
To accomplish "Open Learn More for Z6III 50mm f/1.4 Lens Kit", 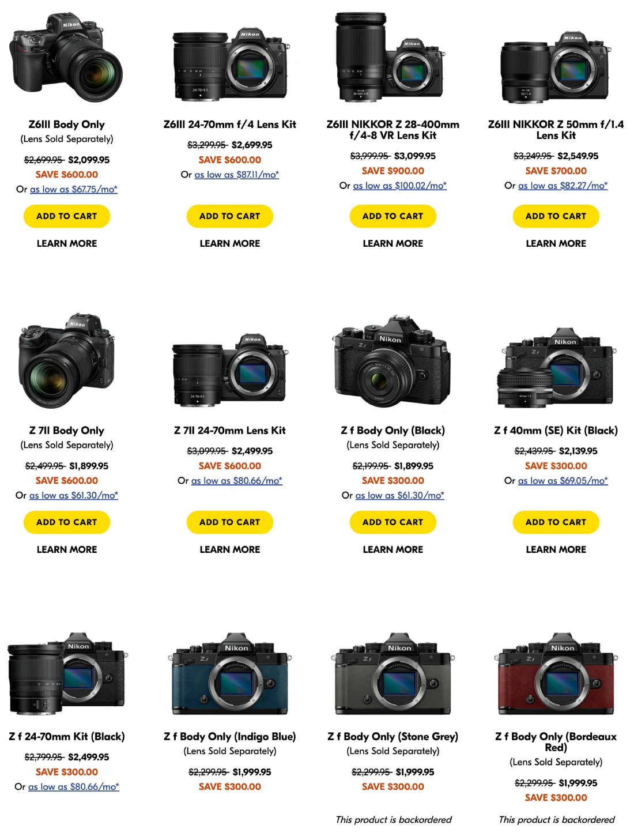I will point(556,244).
